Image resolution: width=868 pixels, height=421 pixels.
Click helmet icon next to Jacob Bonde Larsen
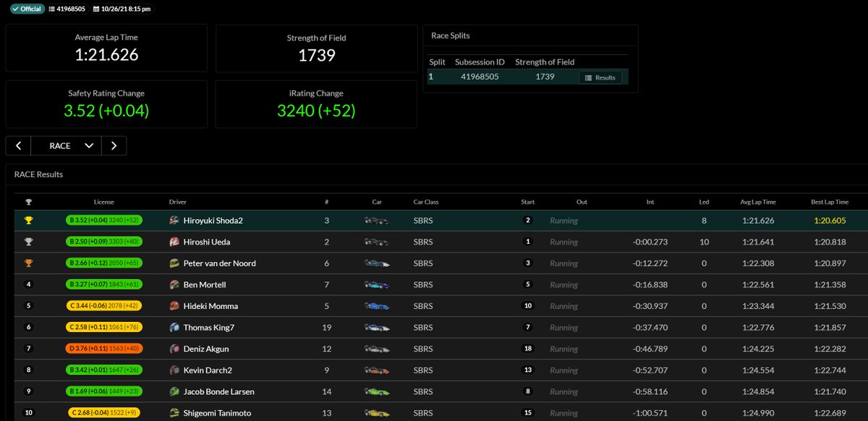pyautogui.click(x=174, y=392)
